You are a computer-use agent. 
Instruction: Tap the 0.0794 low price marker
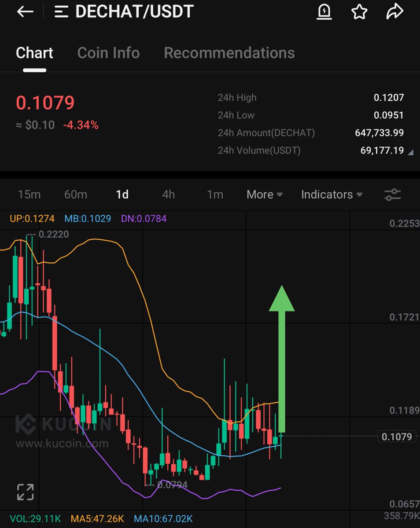(x=173, y=485)
